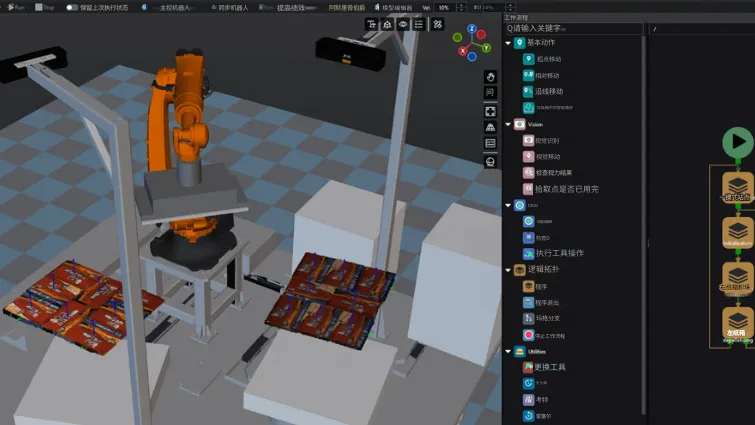Viewport: 755px width, 425px height.
Task: Click the Vision category camera icon
Action: click(520, 124)
